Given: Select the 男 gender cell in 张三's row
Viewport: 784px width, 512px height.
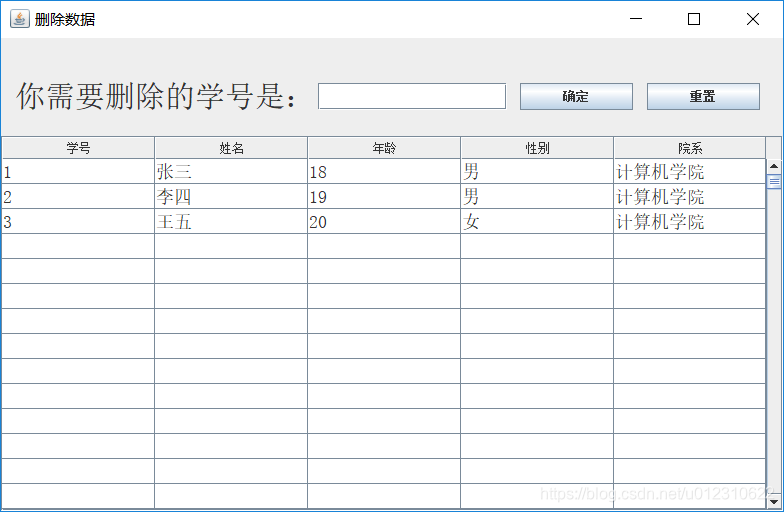Looking at the screenshot, I should 537,172.
